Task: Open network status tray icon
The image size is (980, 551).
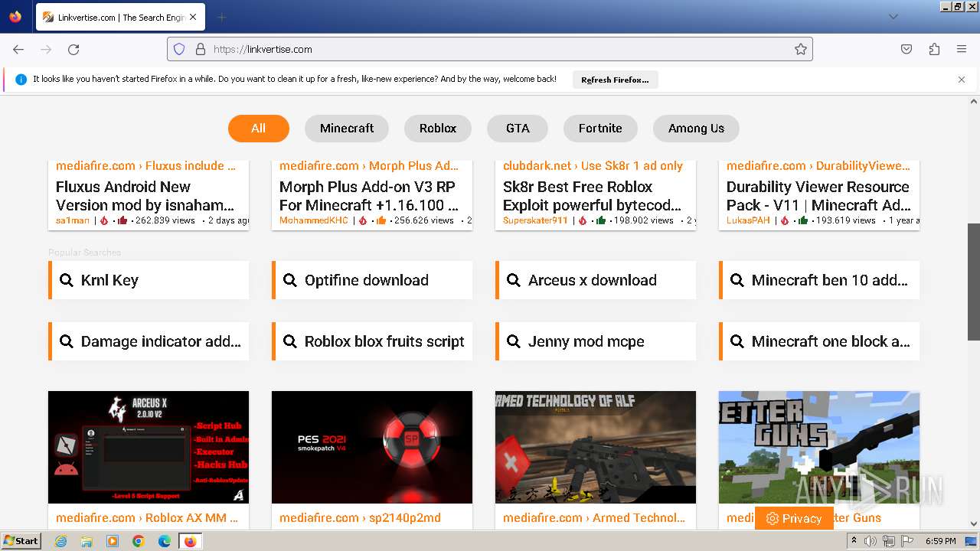Action: pos(889,541)
